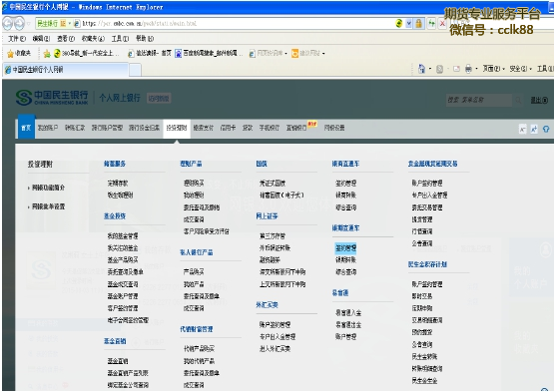Viewport: 554px width, 392px height.
Task: Switch to the 手机银行 navigation tab
Action: pos(270,128)
